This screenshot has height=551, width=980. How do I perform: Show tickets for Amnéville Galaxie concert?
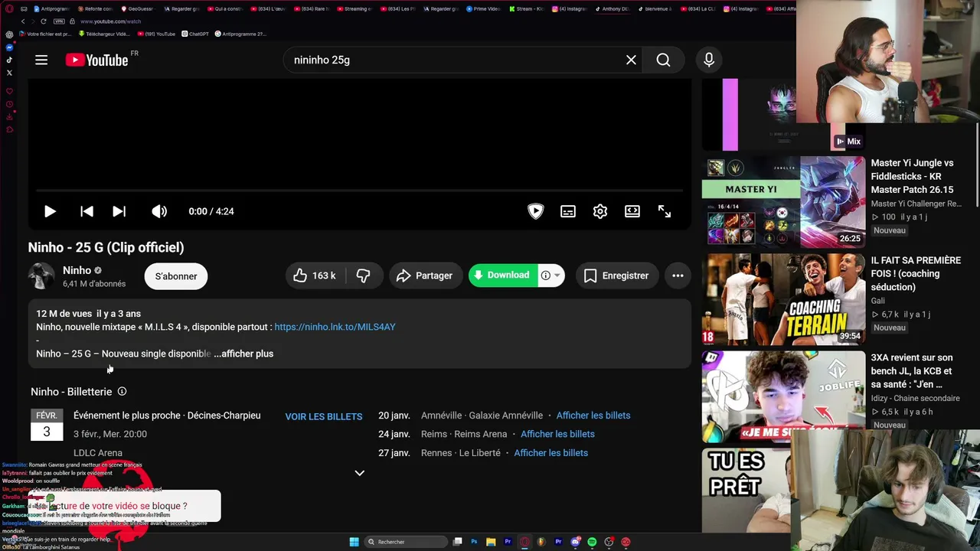point(593,416)
